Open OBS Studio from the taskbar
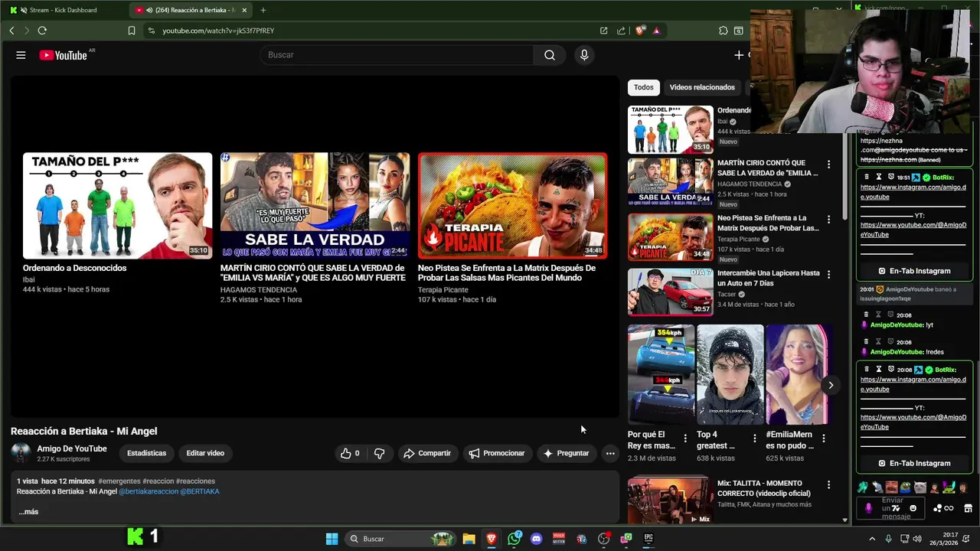 click(603, 539)
